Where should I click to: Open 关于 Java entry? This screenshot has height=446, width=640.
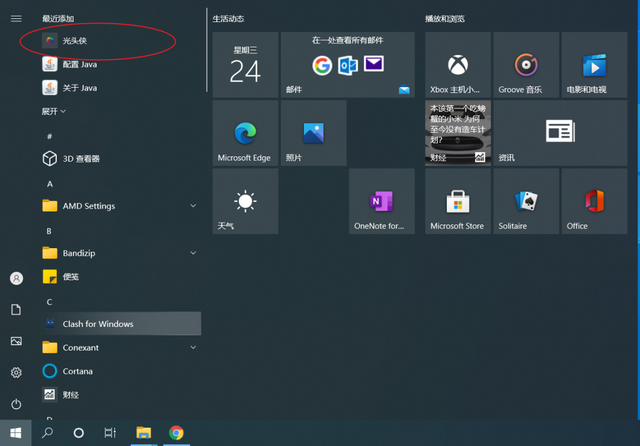[x=120, y=88]
